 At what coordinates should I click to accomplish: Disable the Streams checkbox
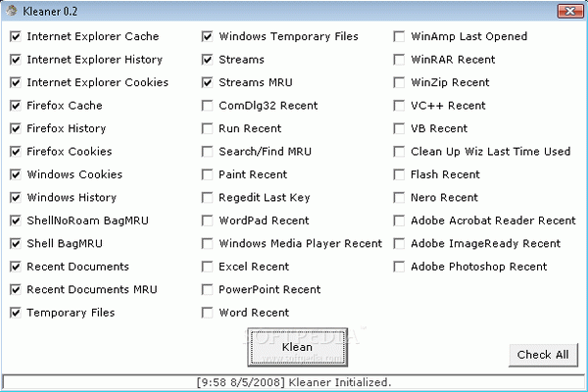[208, 60]
